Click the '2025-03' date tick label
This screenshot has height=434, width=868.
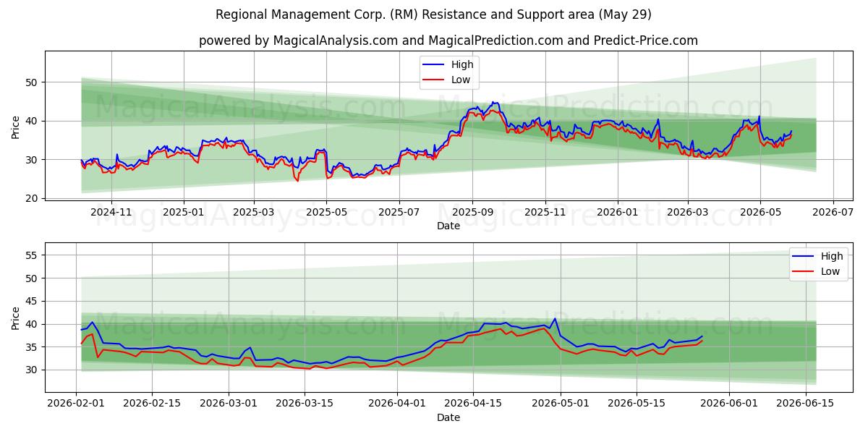tap(254, 213)
